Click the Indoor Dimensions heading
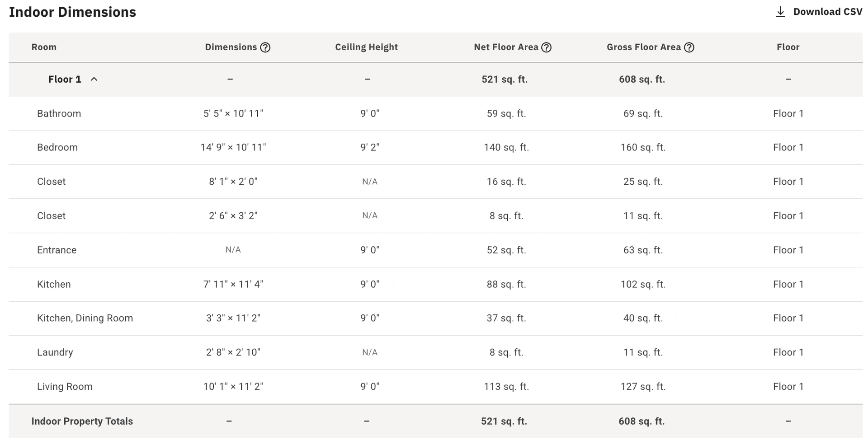Image resolution: width=868 pixels, height=440 pixels. tap(72, 12)
